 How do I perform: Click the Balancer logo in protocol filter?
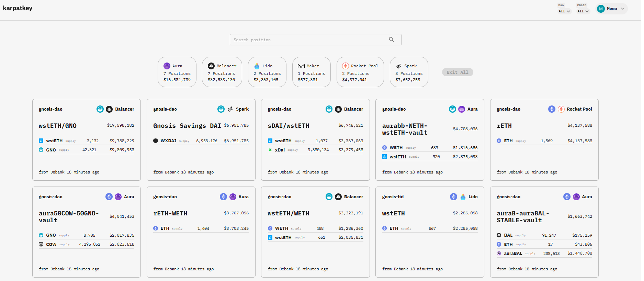pos(211,66)
